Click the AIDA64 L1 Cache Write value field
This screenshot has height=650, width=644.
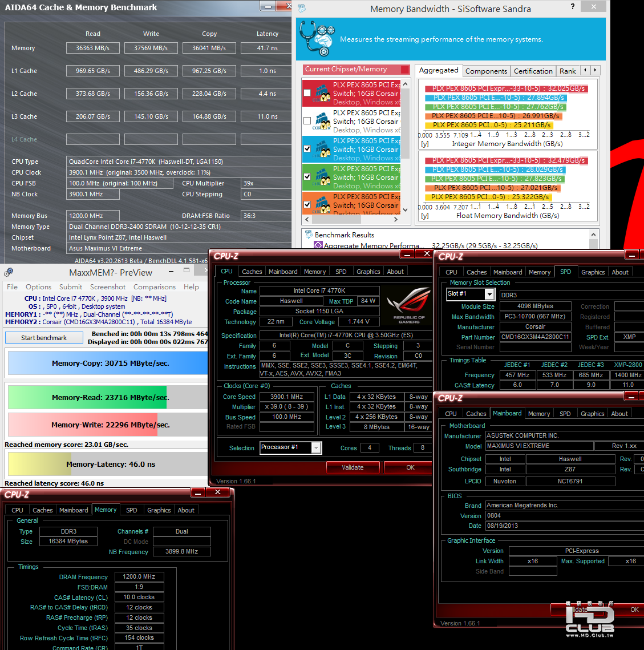click(x=151, y=71)
